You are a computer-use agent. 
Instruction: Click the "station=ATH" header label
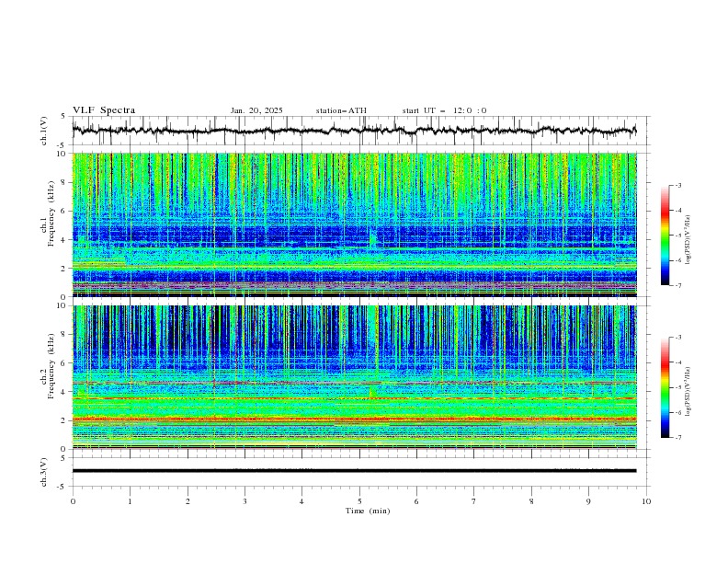[x=341, y=110]
